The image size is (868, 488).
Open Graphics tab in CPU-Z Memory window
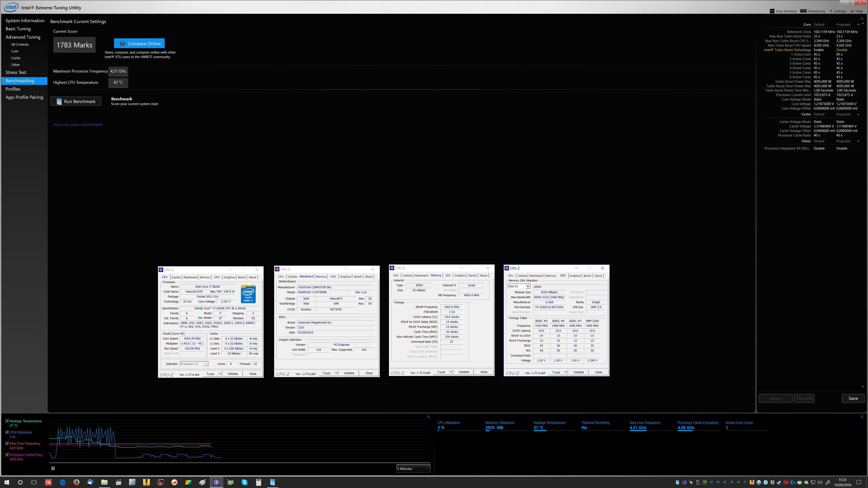click(x=460, y=275)
